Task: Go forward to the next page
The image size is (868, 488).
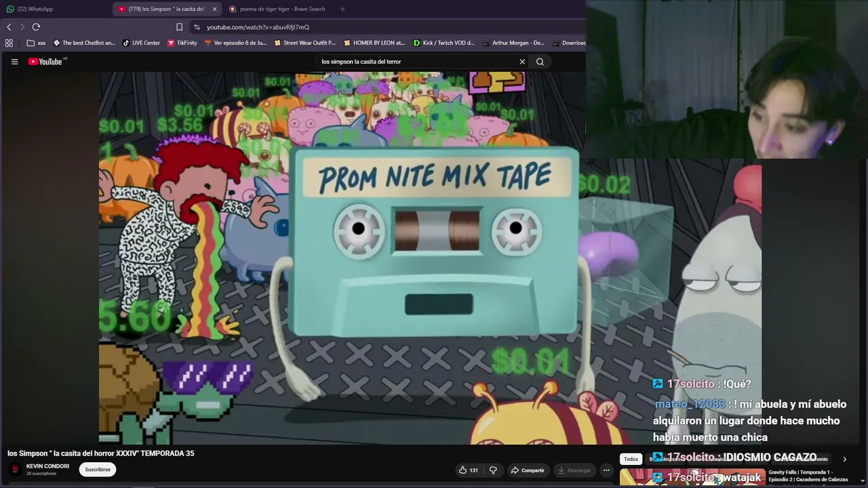Action: coord(22,27)
